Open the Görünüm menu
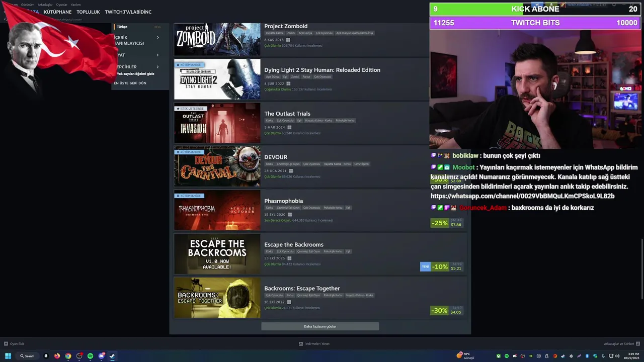This screenshot has height=362, width=644. [28, 5]
